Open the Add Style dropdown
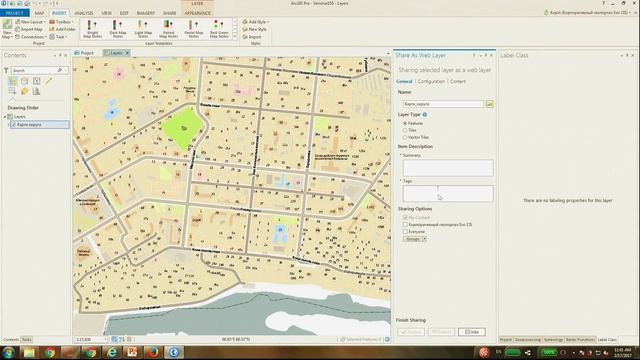The height and width of the screenshot is (360, 640). tap(256, 22)
